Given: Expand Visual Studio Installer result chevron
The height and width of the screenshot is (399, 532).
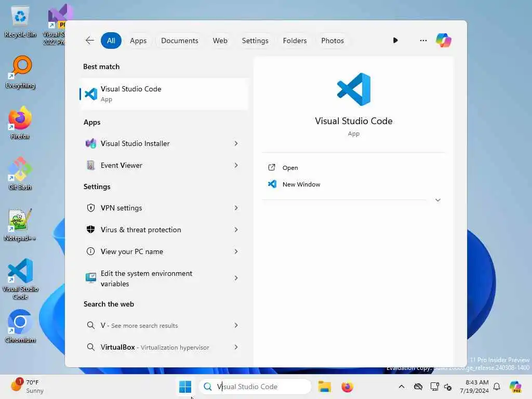Looking at the screenshot, I should [236, 143].
